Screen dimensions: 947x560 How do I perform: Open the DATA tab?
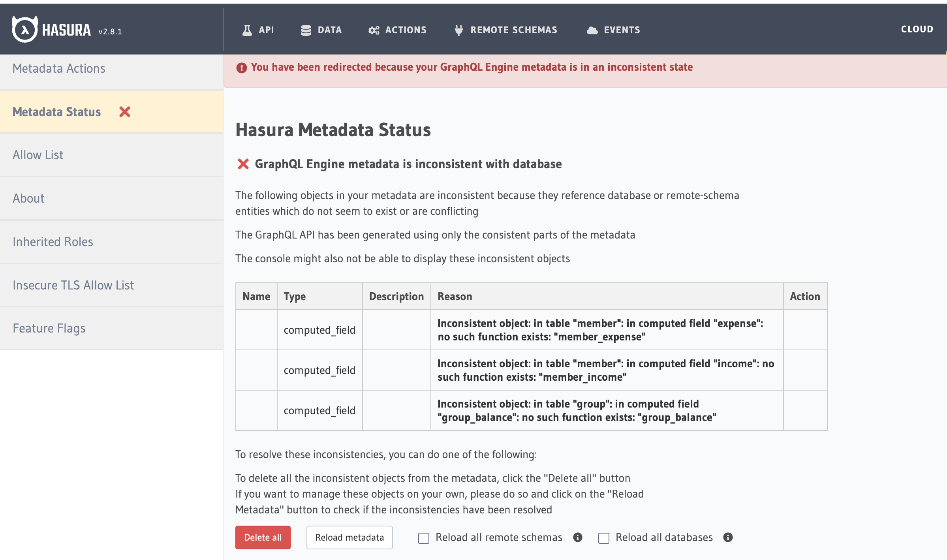[x=321, y=30]
